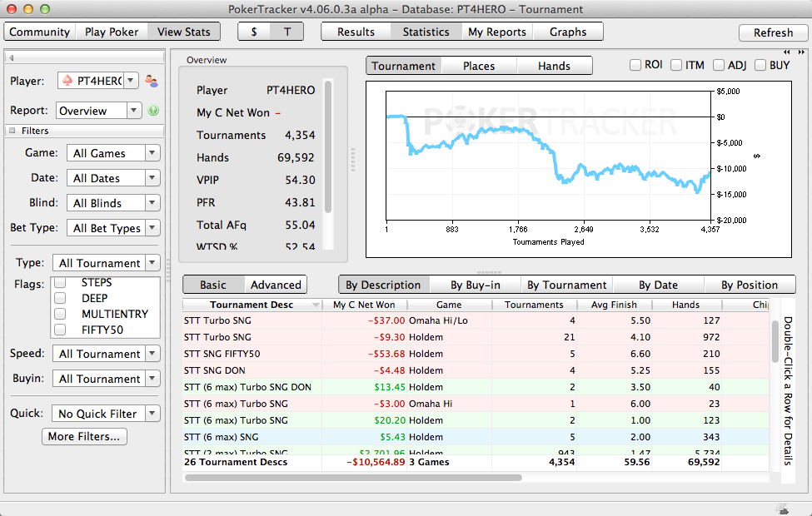
Task: Show the Hands graph view
Action: (554, 66)
